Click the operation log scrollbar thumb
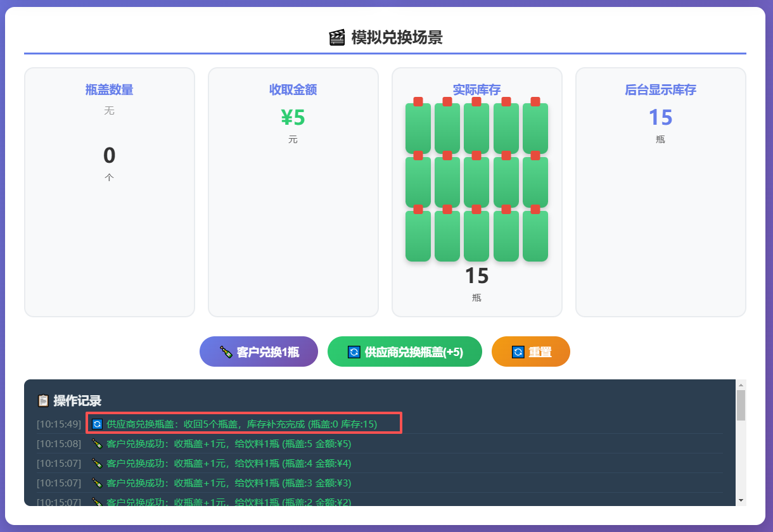The image size is (773, 532). [x=741, y=405]
